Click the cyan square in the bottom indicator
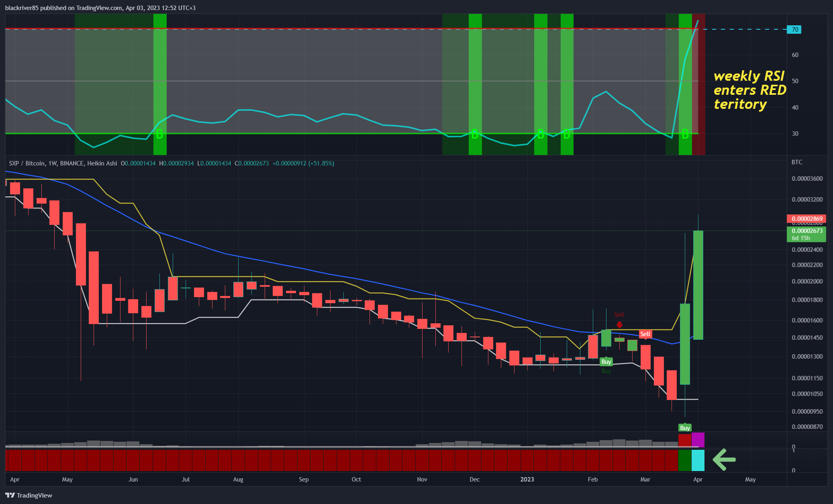Viewport: 833px width, 504px height. pos(698,460)
